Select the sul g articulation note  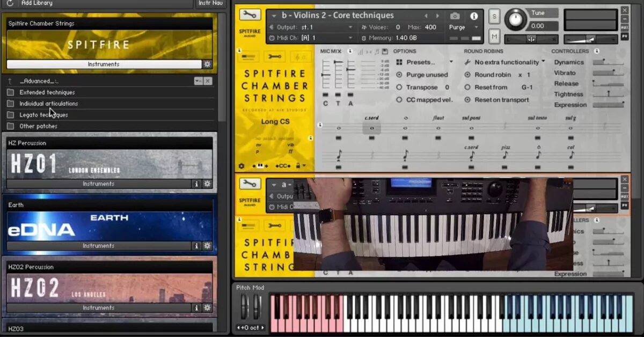tap(571, 128)
